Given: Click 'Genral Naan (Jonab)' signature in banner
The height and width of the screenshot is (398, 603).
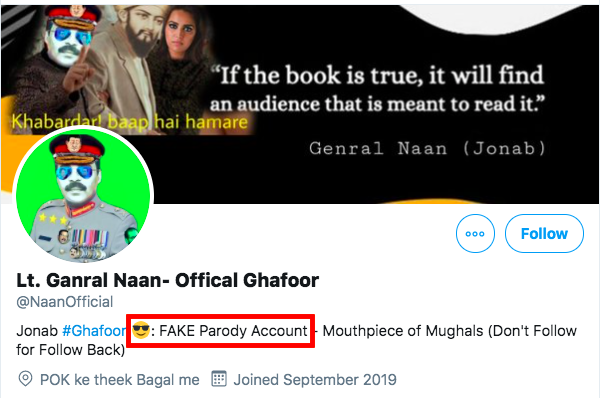Looking at the screenshot, I should click(427, 148).
